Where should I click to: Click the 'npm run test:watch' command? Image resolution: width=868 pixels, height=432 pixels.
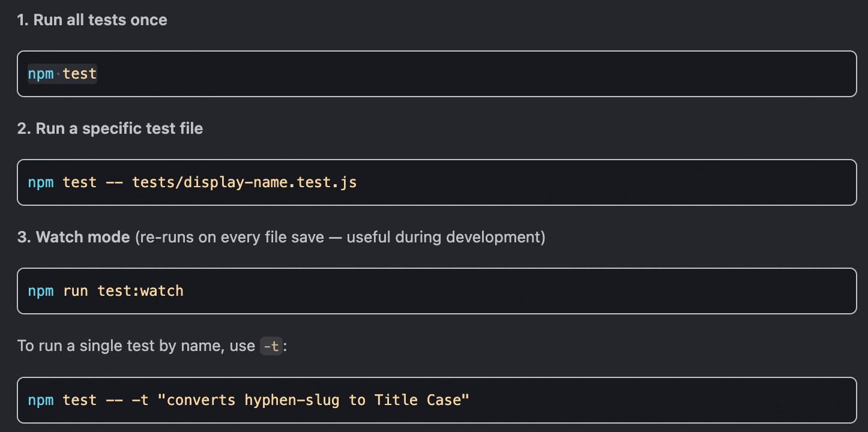click(x=106, y=291)
